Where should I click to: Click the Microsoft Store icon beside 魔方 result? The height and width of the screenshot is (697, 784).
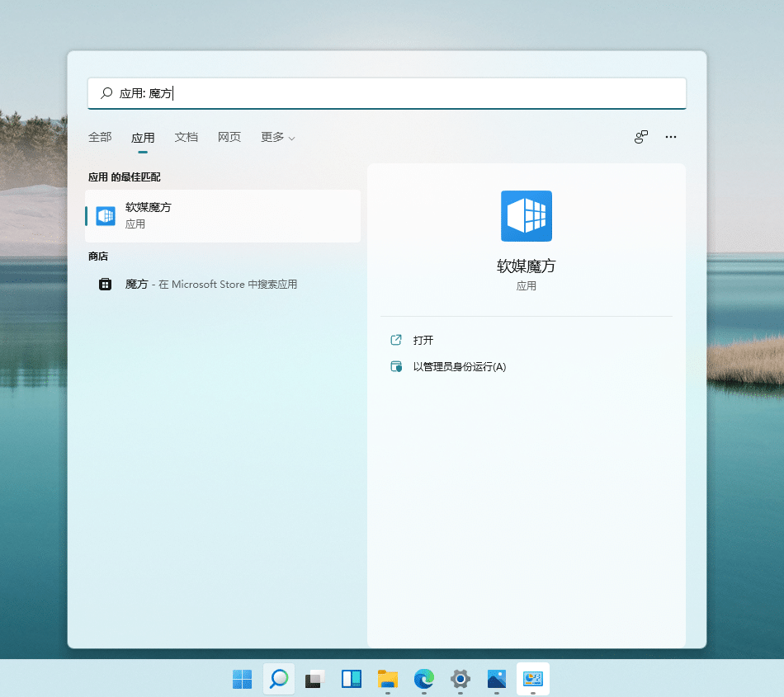(x=105, y=284)
